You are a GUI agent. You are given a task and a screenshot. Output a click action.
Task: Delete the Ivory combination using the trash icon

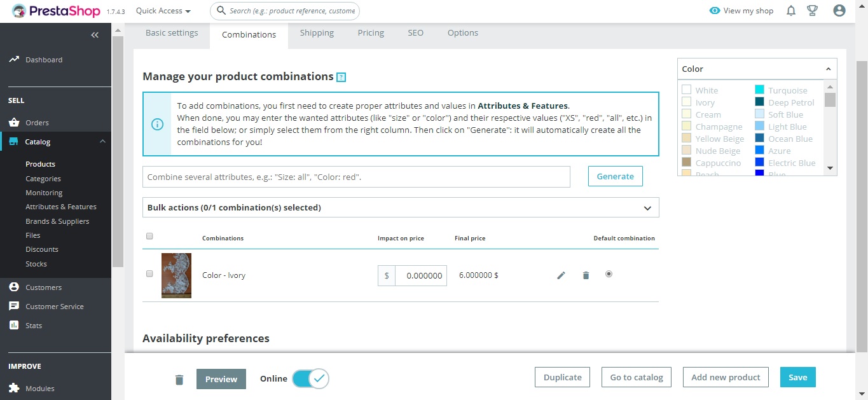586,275
